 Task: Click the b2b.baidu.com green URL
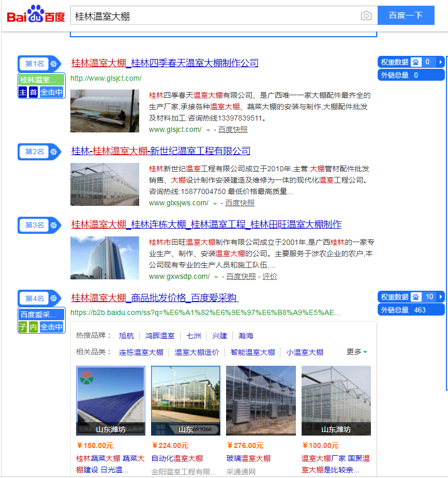click(206, 313)
